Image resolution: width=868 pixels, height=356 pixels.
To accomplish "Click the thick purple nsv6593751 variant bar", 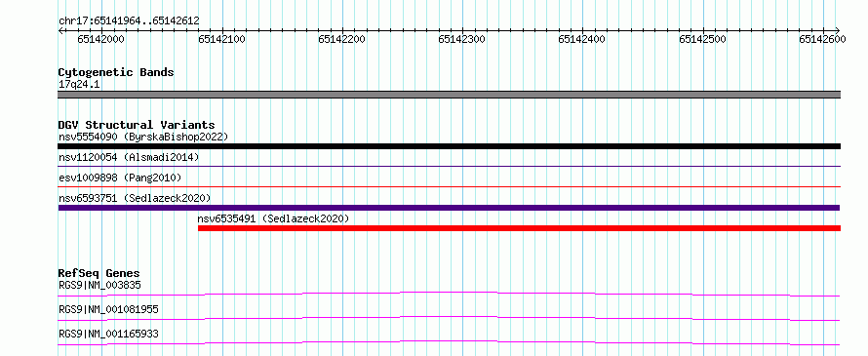I will (x=449, y=208).
